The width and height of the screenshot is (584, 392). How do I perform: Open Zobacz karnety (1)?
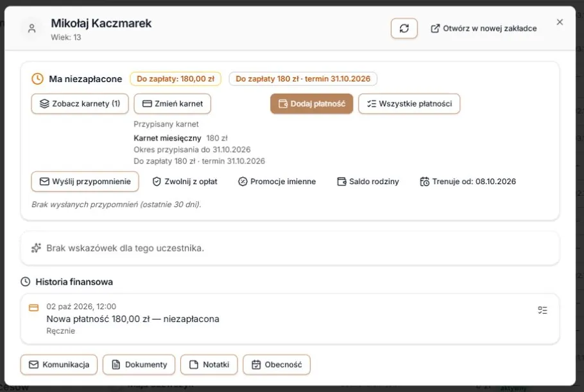tap(80, 103)
